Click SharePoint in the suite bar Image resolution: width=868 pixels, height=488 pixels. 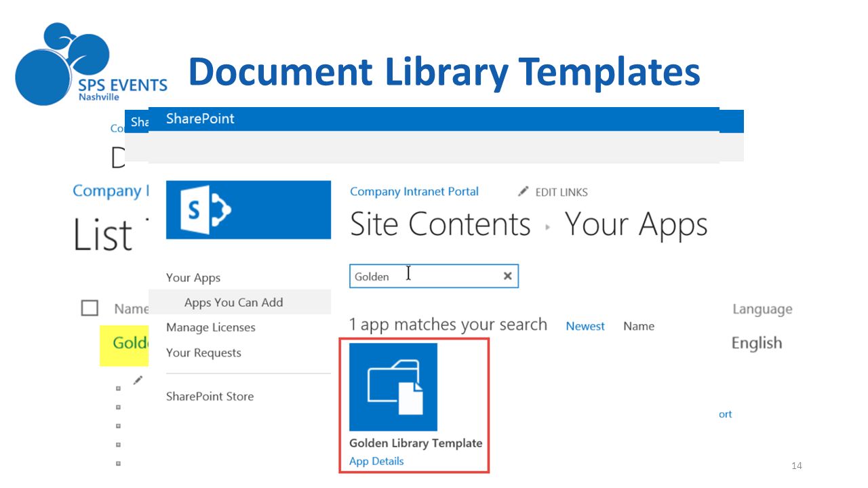(200, 119)
